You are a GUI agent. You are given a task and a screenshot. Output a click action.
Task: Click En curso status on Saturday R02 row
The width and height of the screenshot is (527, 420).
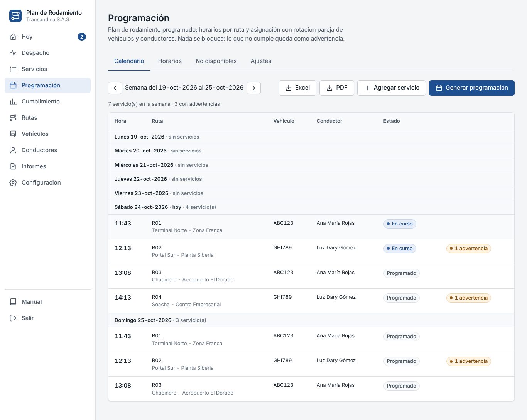(x=400, y=249)
